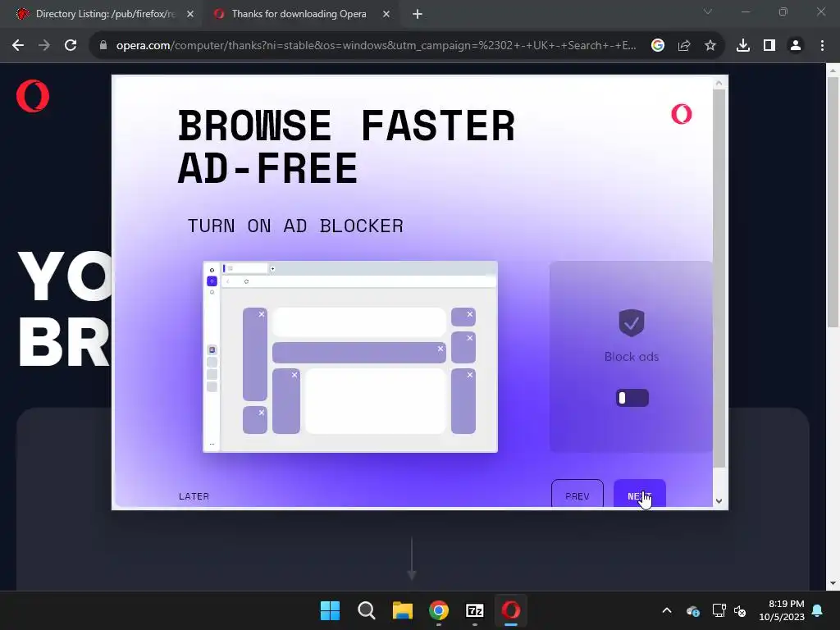This screenshot has height=630, width=840.
Task: Click the padlock site info icon
Action: click(x=103, y=46)
